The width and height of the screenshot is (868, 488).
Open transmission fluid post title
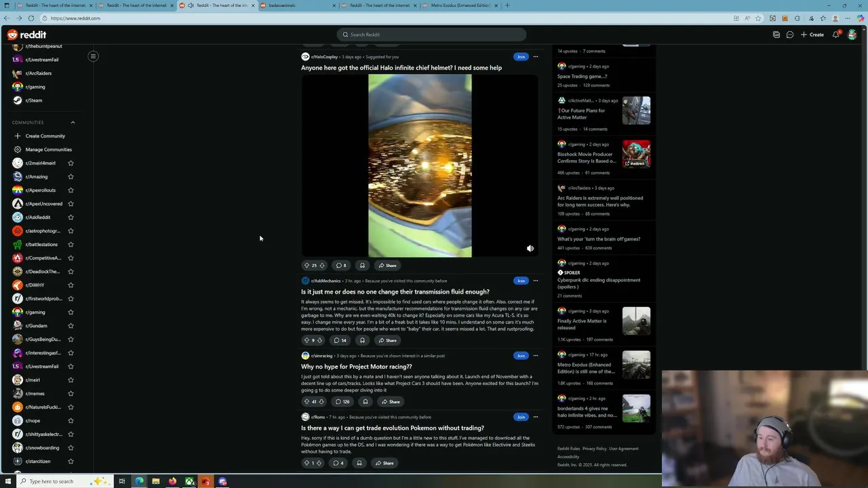(395, 292)
